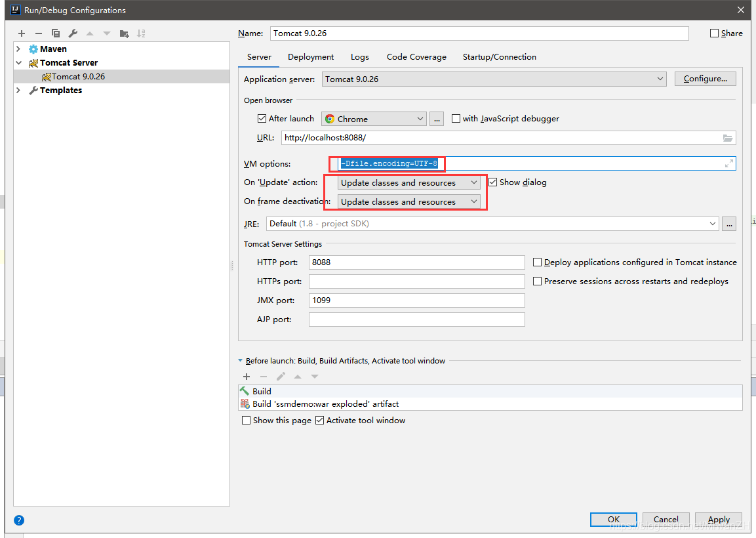Image resolution: width=756 pixels, height=538 pixels.
Task: Enable with JavaScript debugger checkbox
Action: point(456,118)
